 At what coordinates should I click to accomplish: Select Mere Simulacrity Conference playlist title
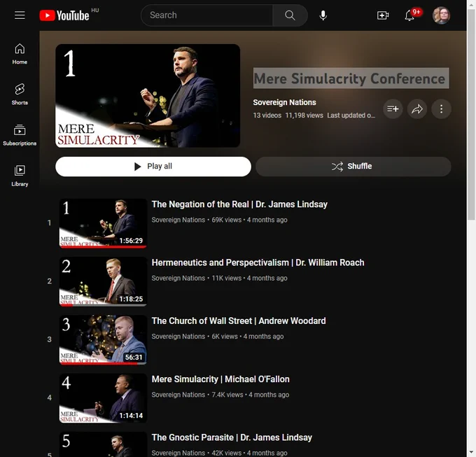click(x=351, y=78)
